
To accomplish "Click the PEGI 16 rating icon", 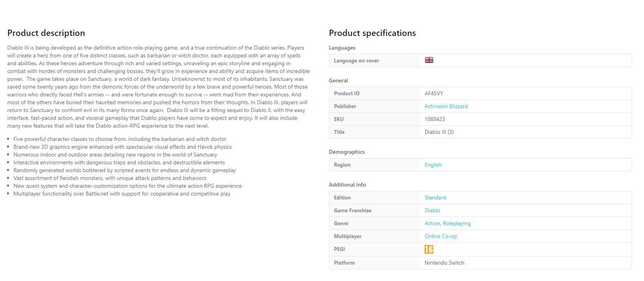I will click(429, 249).
